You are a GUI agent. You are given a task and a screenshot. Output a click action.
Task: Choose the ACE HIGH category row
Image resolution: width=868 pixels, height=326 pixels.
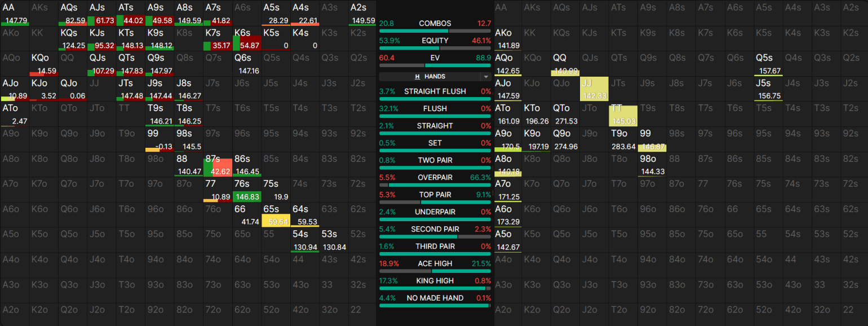tap(435, 263)
